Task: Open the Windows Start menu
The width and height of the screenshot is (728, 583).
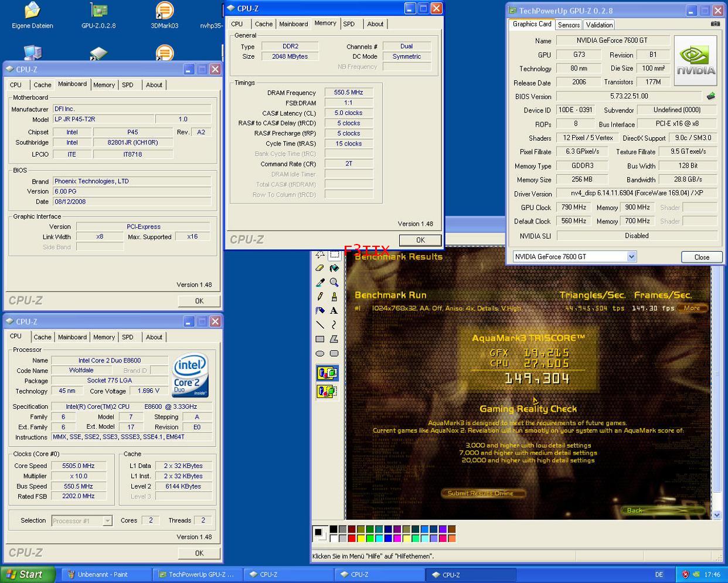Action: [28, 575]
